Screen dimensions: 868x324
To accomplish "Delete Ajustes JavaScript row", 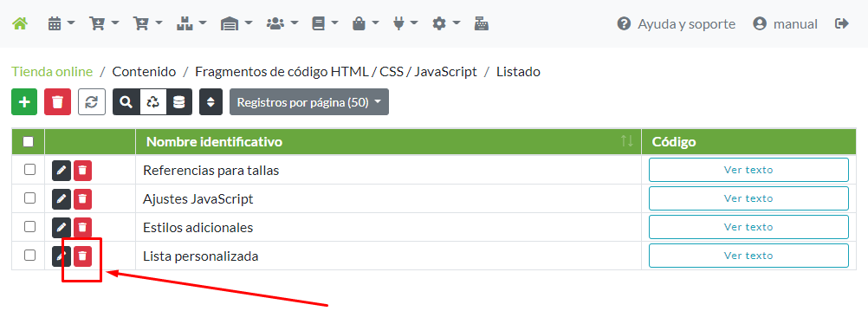I will [x=82, y=199].
